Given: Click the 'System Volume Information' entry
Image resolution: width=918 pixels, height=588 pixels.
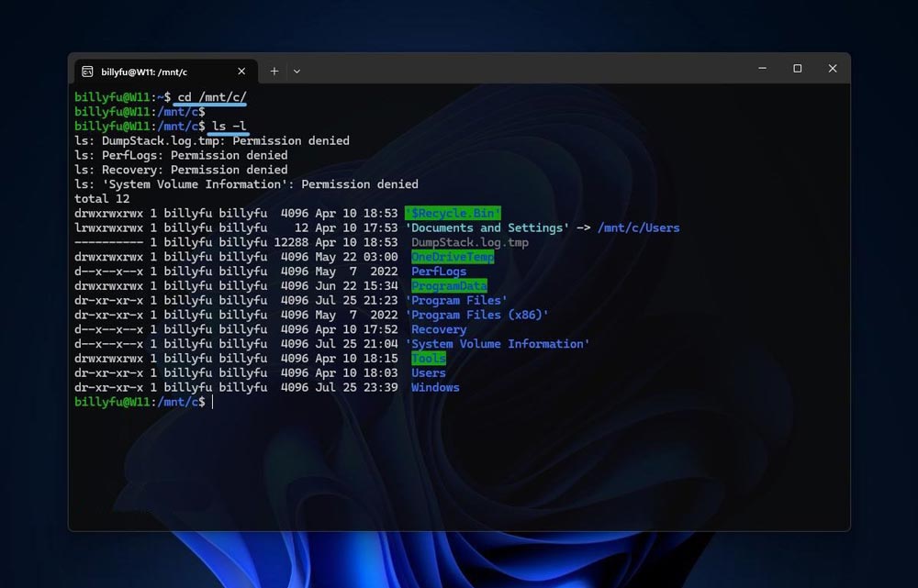Looking at the screenshot, I should tap(497, 344).
